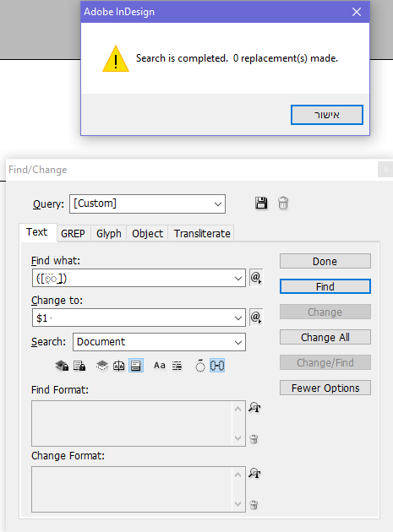Expand the Query preset dropdown
This screenshot has height=532, width=393.
[218, 204]
